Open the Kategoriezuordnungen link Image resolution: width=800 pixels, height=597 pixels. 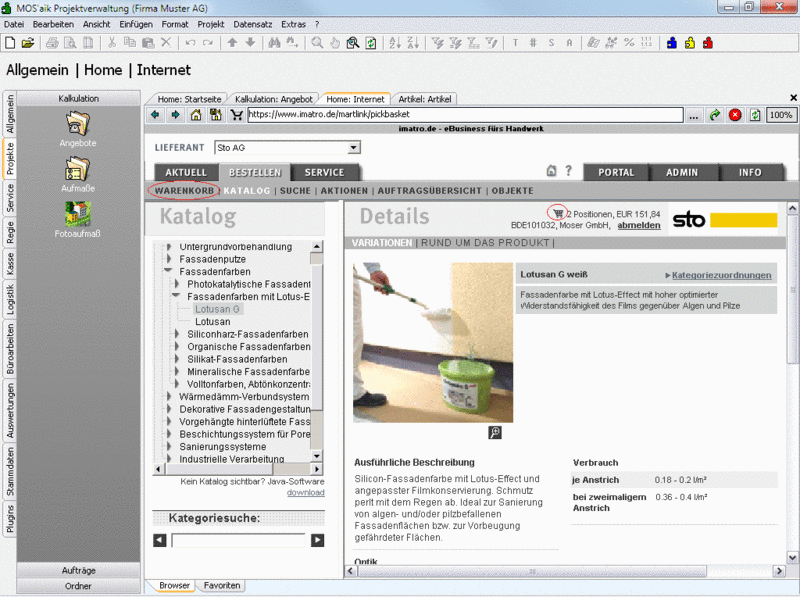tap(721, 275)
